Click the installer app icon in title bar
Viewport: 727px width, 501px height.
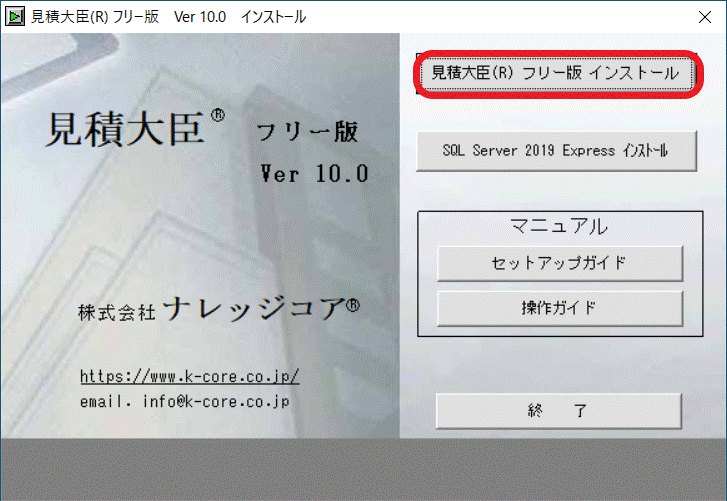click(x=14, y=17)
